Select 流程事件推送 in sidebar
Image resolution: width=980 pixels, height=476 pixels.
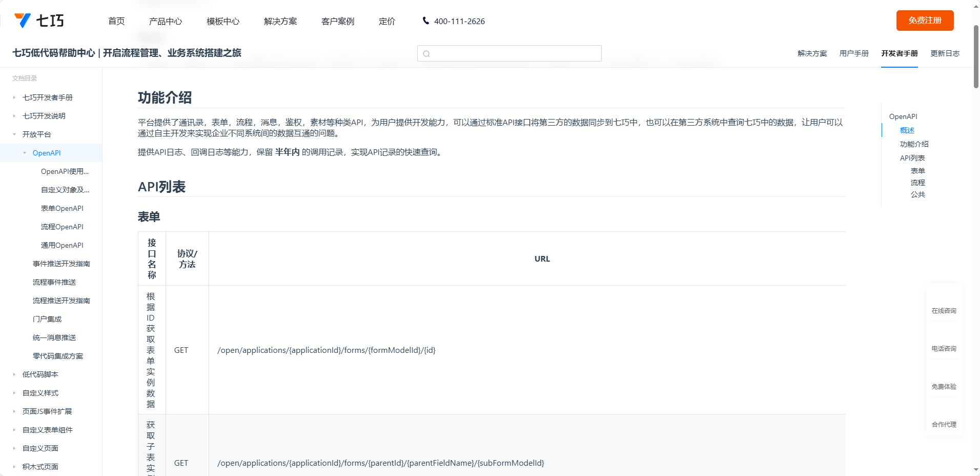click(54, 282)
